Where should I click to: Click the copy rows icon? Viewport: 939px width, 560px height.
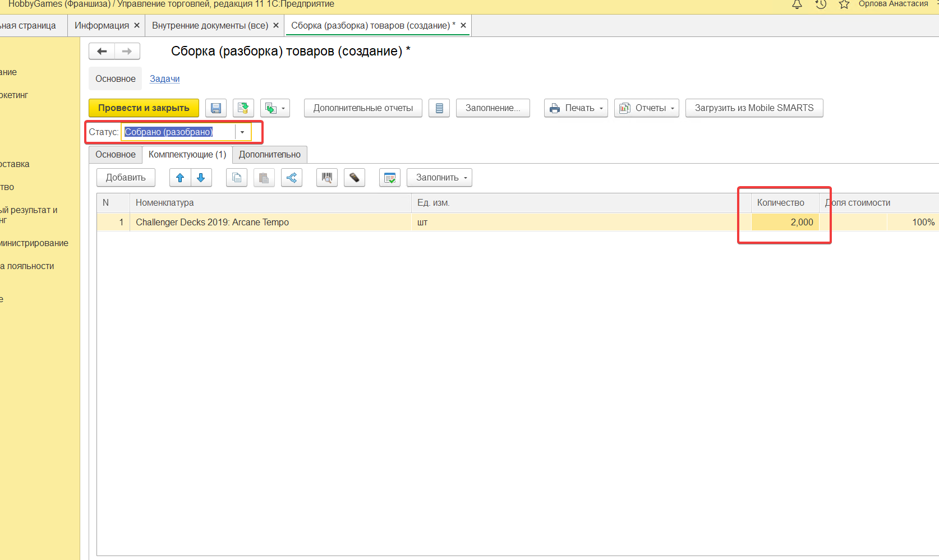point(237,178)
